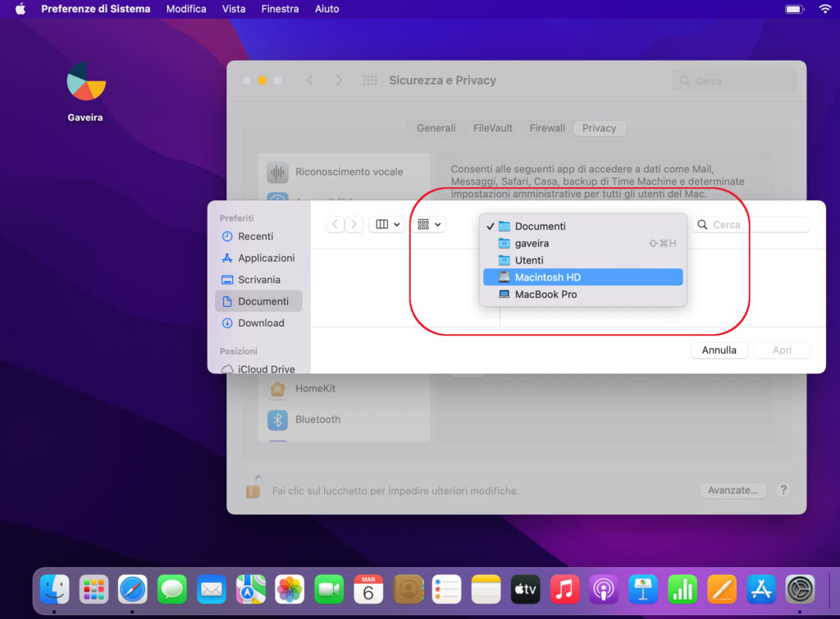This screenshot has width=840, height=619.
Task: Open Podcasts from the Dock
Action: pos(604,589)
